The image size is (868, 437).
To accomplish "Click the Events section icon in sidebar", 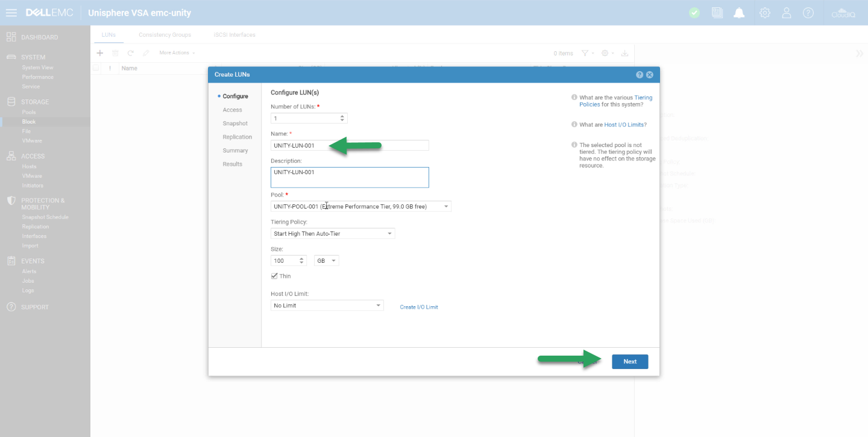I will click(x=11, y=261).
